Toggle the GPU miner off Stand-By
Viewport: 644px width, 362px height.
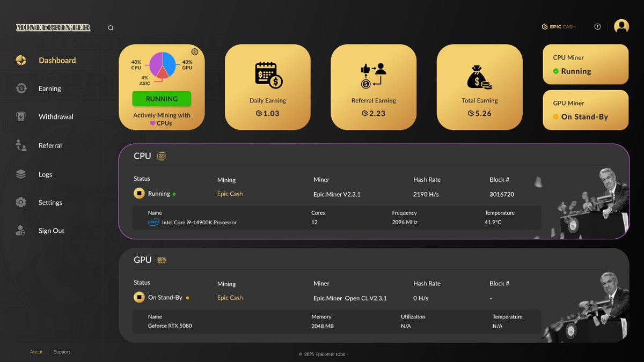point(138,298)
